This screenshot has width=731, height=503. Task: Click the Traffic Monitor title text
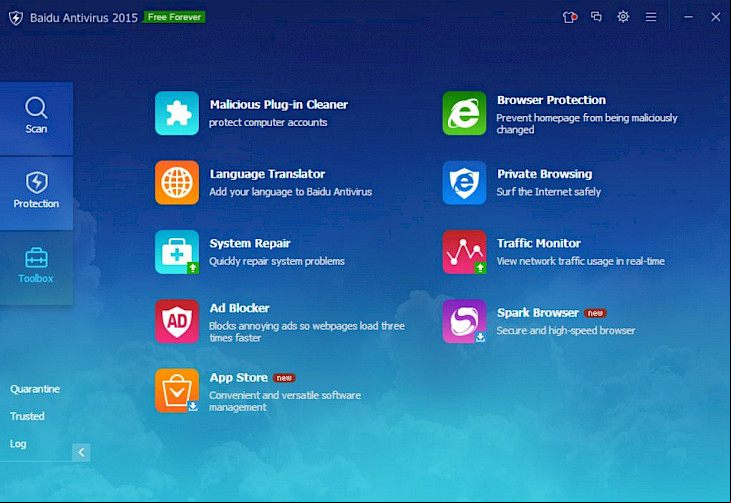[538, 243]
